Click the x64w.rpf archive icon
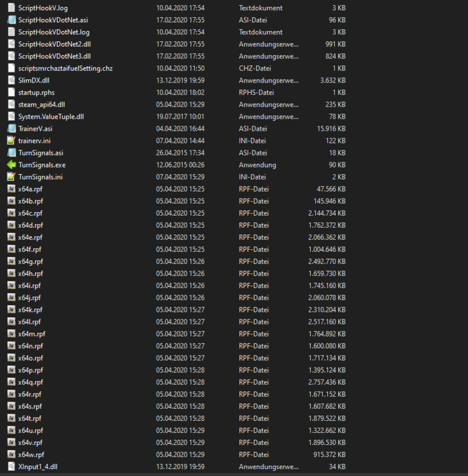468x476 pixels. [x=11, y=454]
